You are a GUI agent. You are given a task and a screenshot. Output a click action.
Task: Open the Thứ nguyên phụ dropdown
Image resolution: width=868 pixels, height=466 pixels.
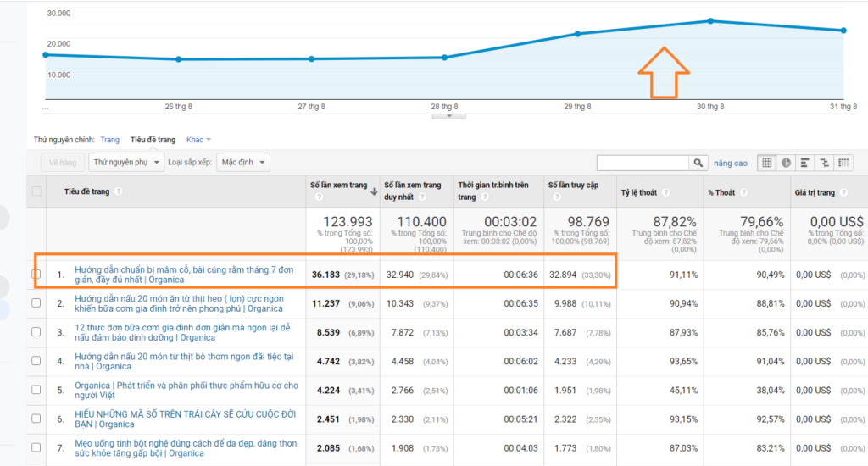125,162
